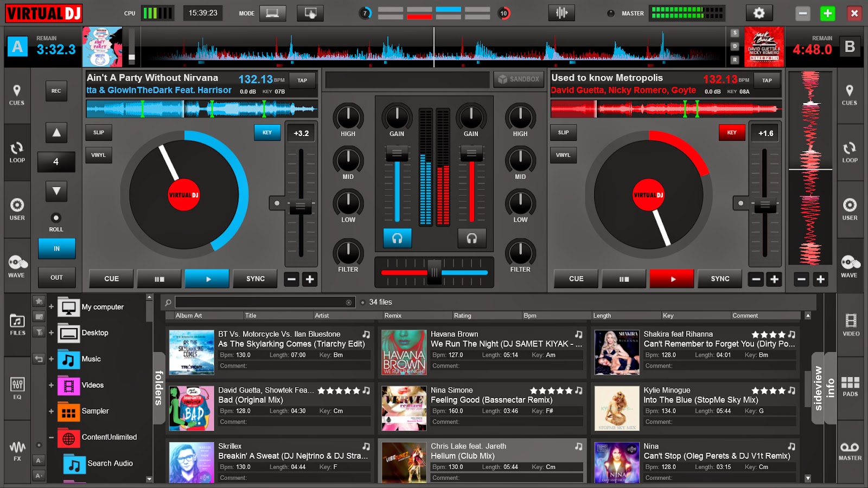Expand the Videos folder in the browser
Image resolution: width=868 pixels, height=488 pixels.
51,385
